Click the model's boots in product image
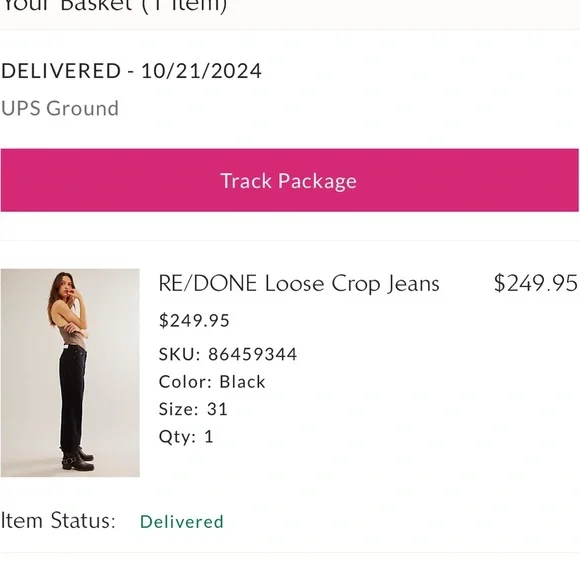Screen dimensions: 580x580 (x=78, y=460)
